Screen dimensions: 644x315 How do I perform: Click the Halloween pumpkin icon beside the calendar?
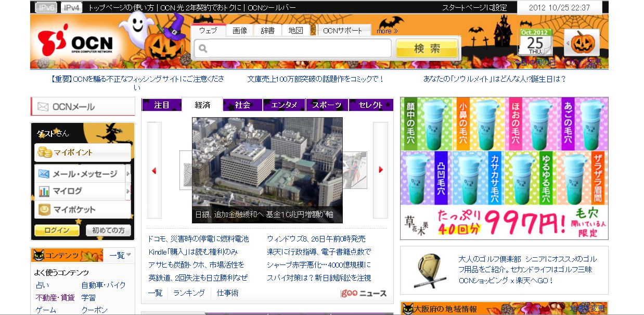coord(582,42)
